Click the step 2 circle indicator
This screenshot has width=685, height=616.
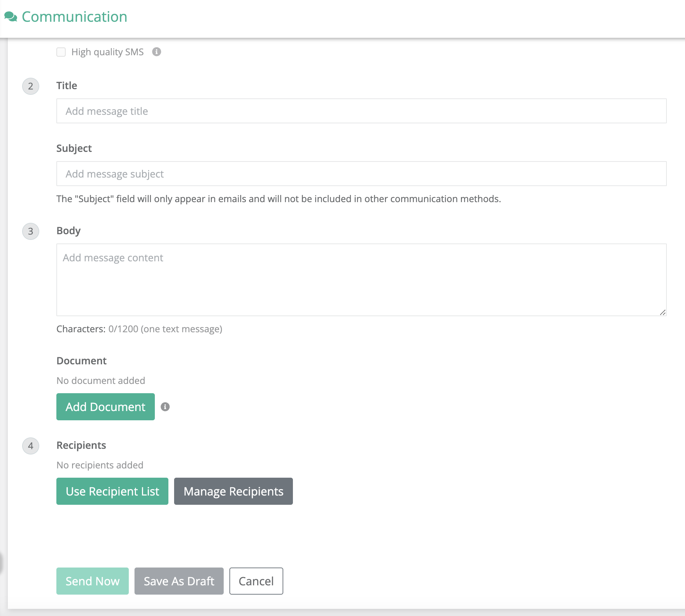(31, 86)
